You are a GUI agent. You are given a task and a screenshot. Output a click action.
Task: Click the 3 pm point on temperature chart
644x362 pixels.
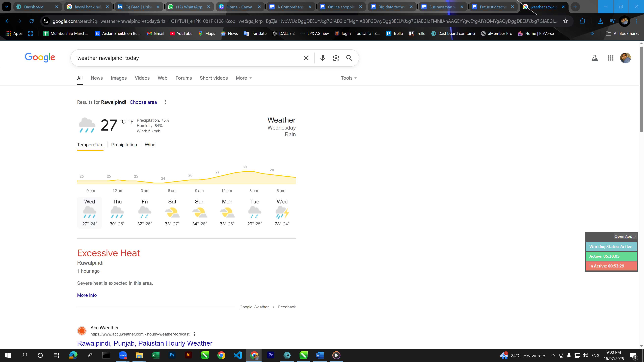click(x=254, y=171)
